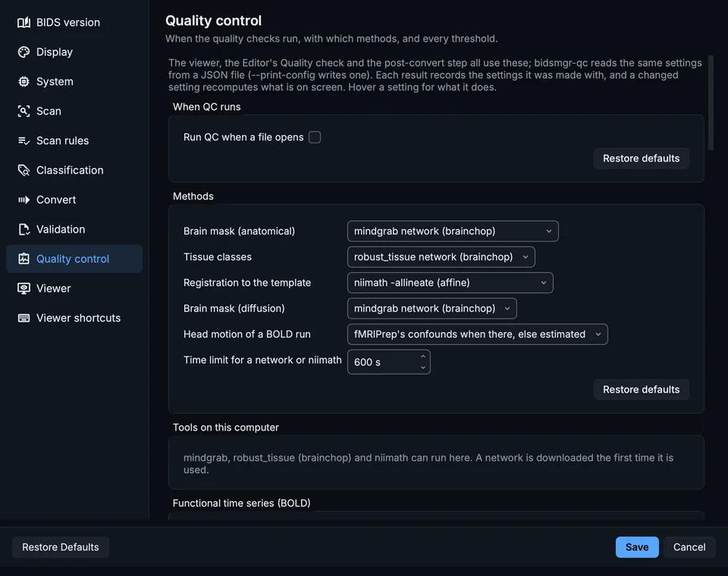Switch to the Classification settings
Image resolution: width=728 pixels, height=576 pixels.
[74, 171]
